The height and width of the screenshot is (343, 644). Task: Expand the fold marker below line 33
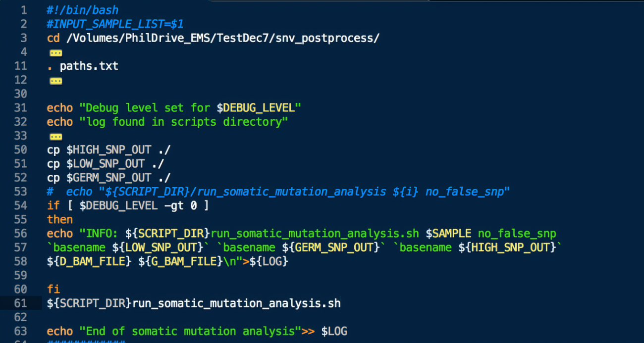coord(55,137)
